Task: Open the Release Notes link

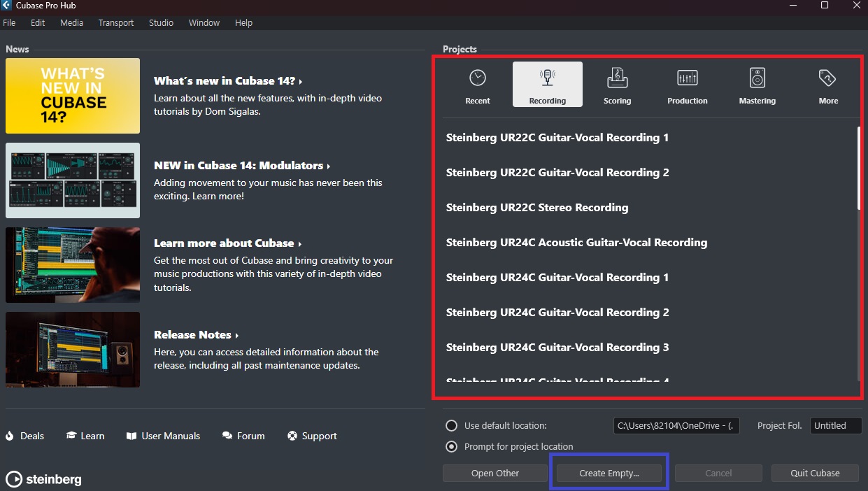Action: pyautogui.click(x=197, y=334)
